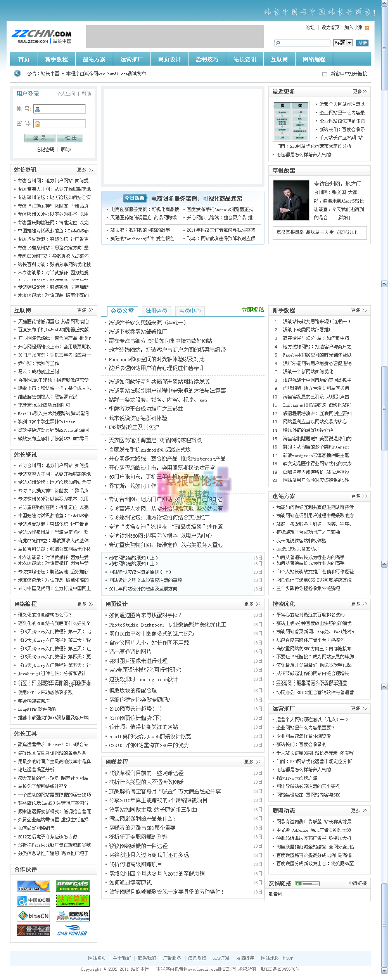Screen dimensions: 389x980
Task: Click the 搜索 button
Action: (x=362, y=43)
